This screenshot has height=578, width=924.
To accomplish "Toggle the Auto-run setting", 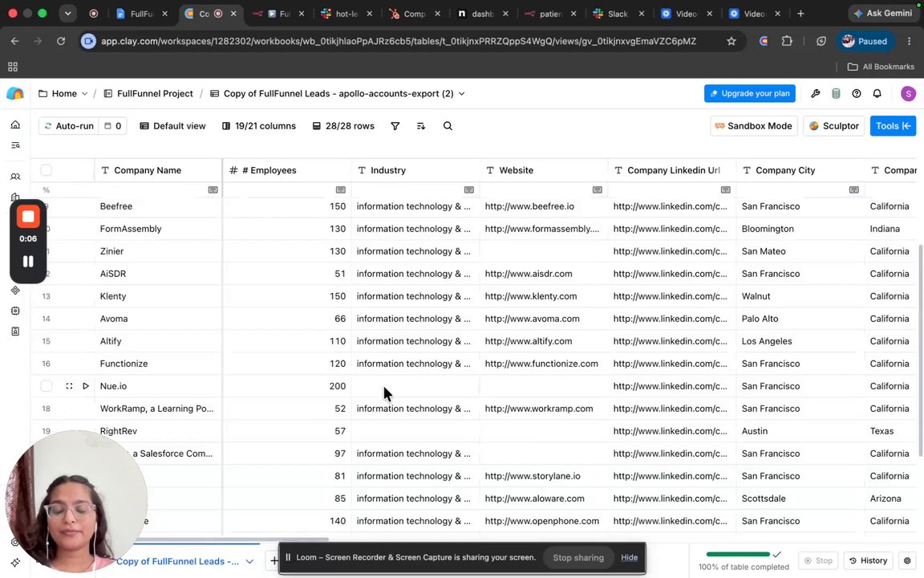I will 69,126.
